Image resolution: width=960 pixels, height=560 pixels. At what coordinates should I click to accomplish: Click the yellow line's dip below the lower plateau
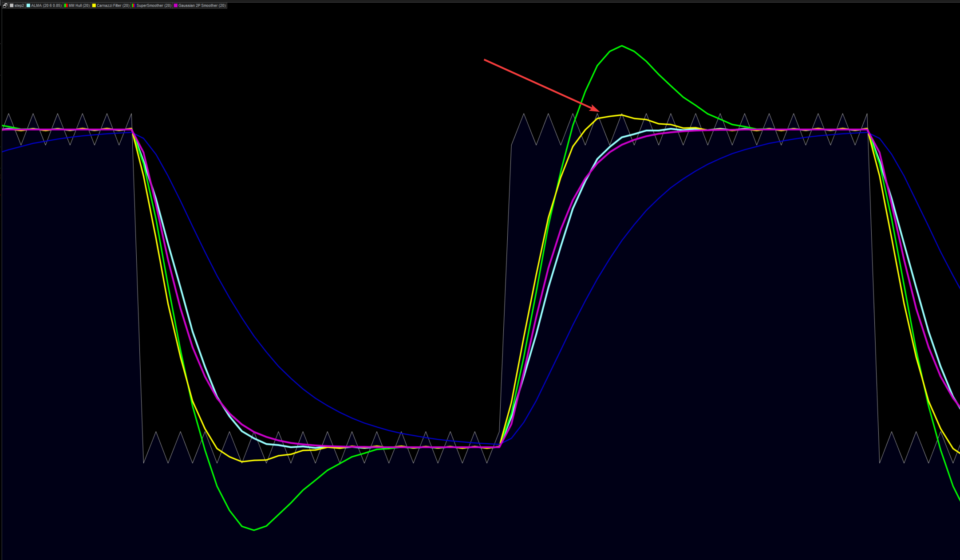point(242,461)
